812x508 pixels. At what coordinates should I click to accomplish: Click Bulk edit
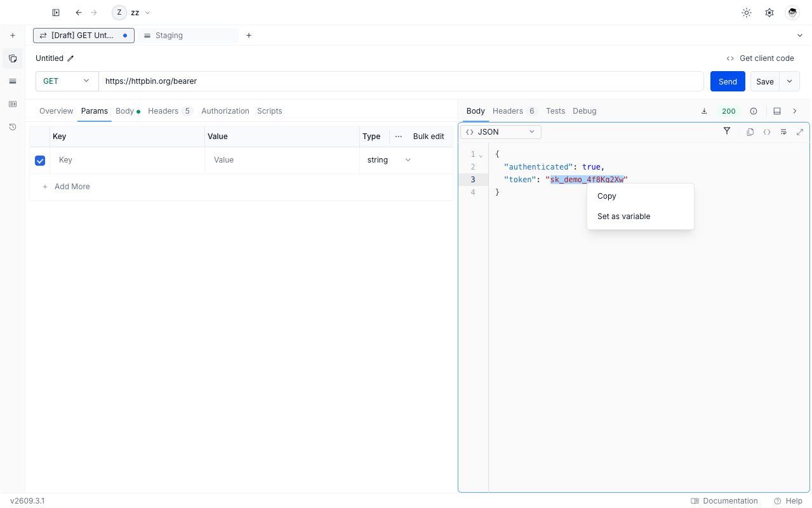pos(429,137)
